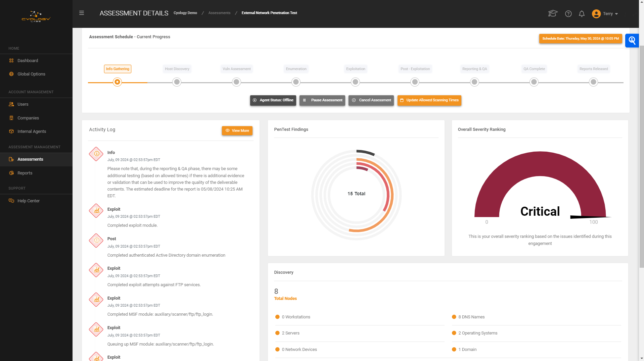Cancel the assessment

371,100
